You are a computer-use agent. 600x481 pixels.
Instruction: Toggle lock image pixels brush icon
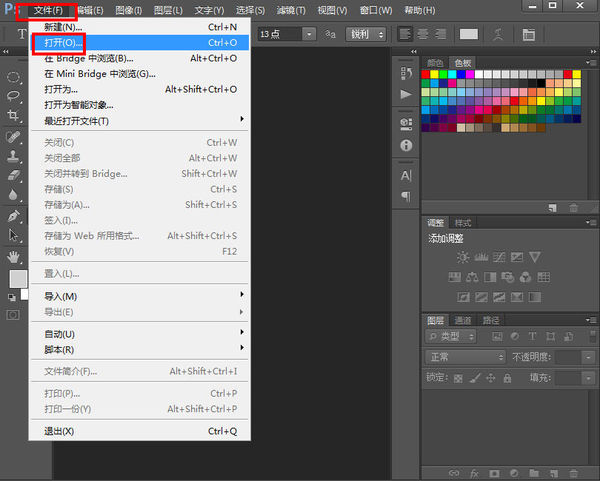click(475, 378)
